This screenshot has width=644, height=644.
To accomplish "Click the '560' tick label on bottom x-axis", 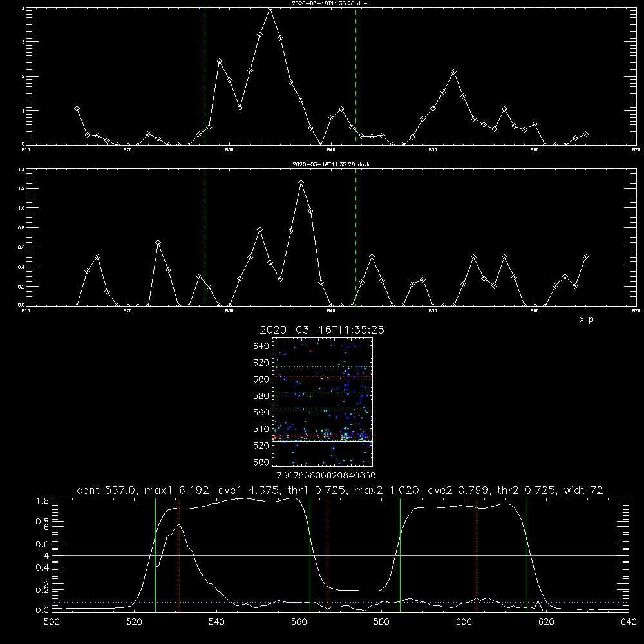I will [299, 622].
